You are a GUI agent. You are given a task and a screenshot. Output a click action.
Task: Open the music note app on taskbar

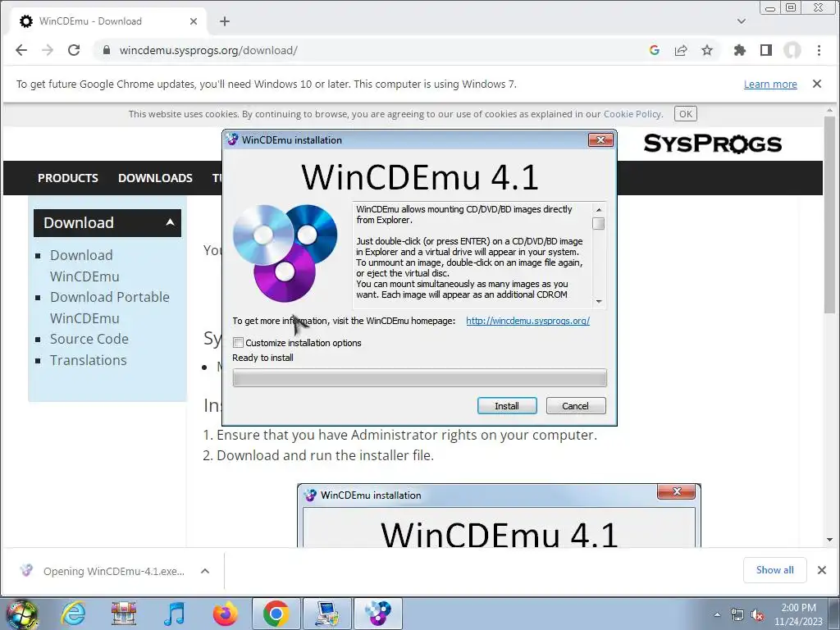[174, 614]
